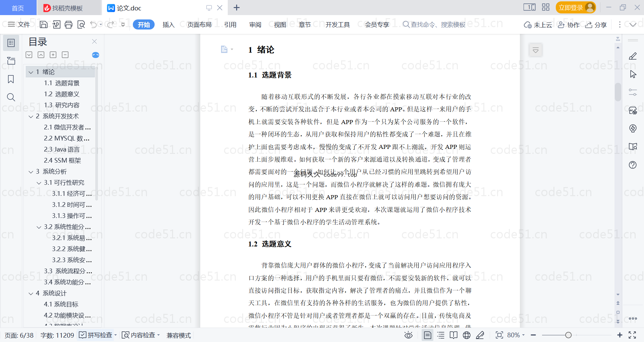Image resolution: width=644 pixels, height=342 pixels.
Task: Switch to web layout globe icon
Action: tap(467, 335)
